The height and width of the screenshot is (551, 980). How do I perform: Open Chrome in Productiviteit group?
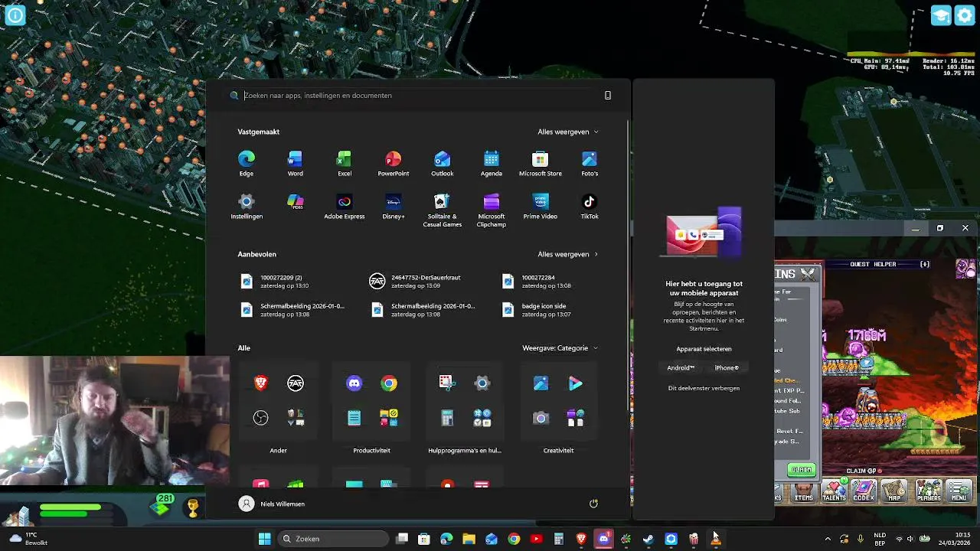pos(389,383)
